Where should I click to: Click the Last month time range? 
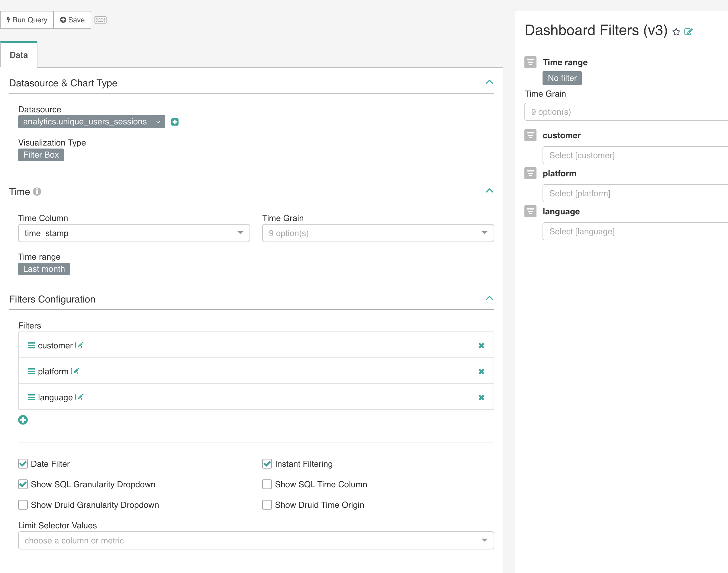click(x=44, y=269)
